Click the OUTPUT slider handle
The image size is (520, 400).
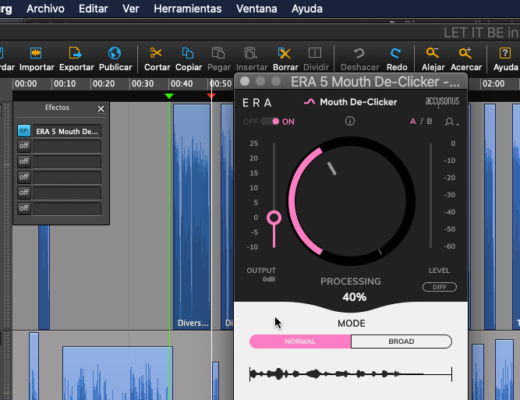point(274,218)
